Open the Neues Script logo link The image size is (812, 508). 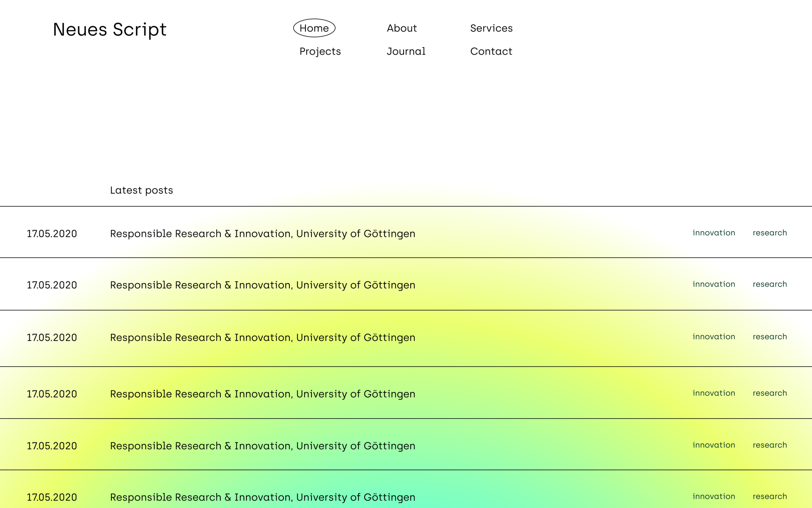109,30
